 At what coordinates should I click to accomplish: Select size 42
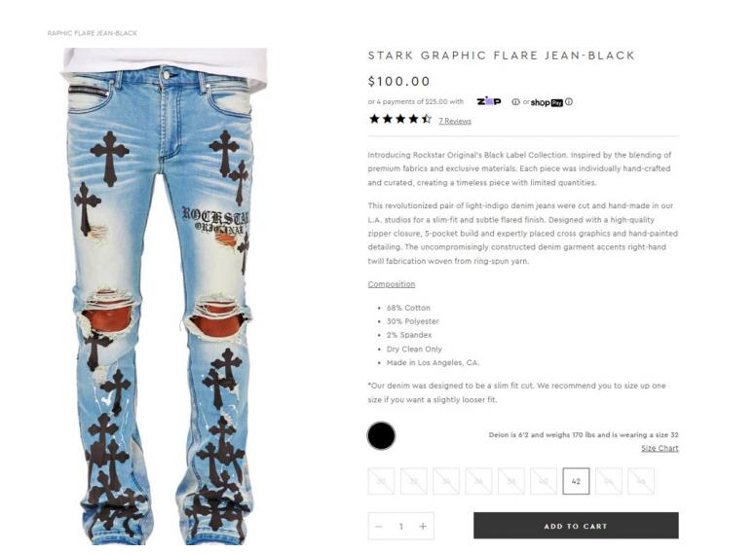point(576,481)
